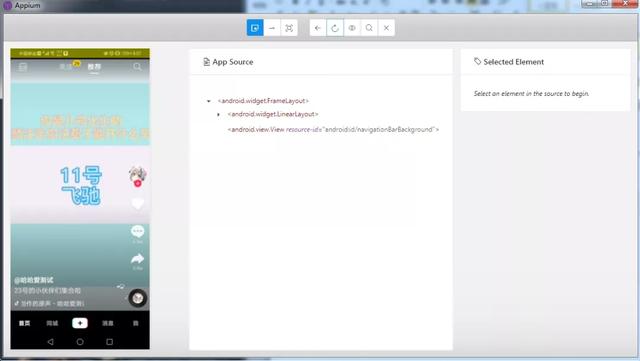Viewport: 640px width, 361px height.
Task: Tap the plus button in the phone's bottom bar
Action: pos(80,323)
